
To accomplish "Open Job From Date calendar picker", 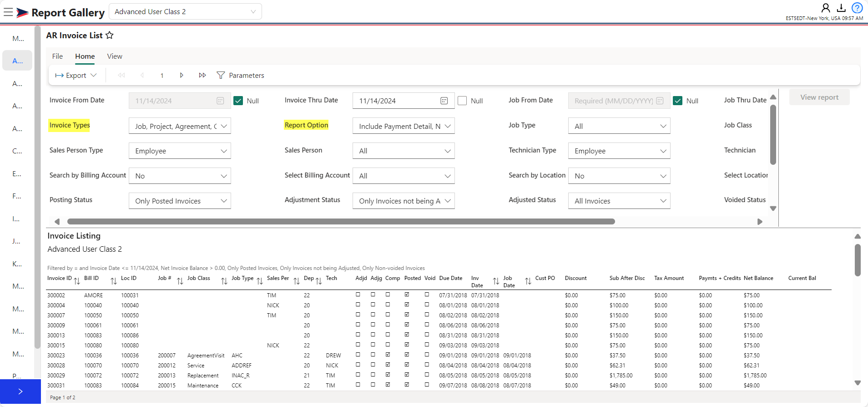I will click(x=660, y=101).
